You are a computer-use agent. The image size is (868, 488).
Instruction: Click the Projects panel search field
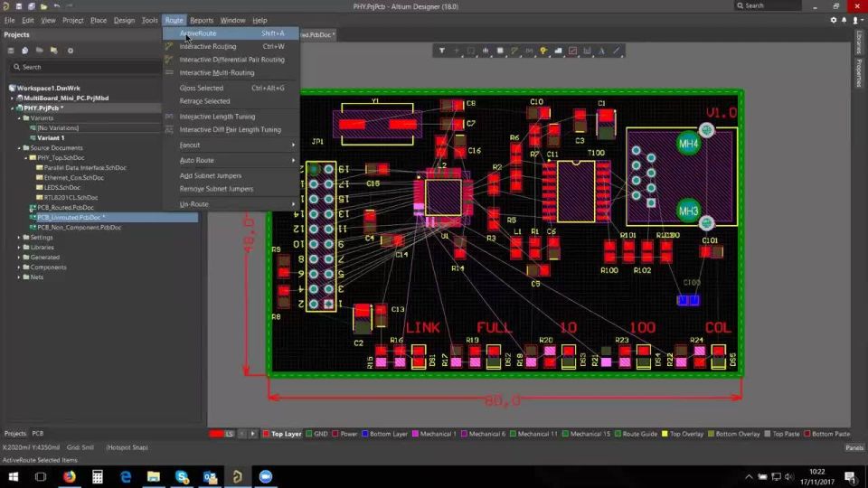86,67
